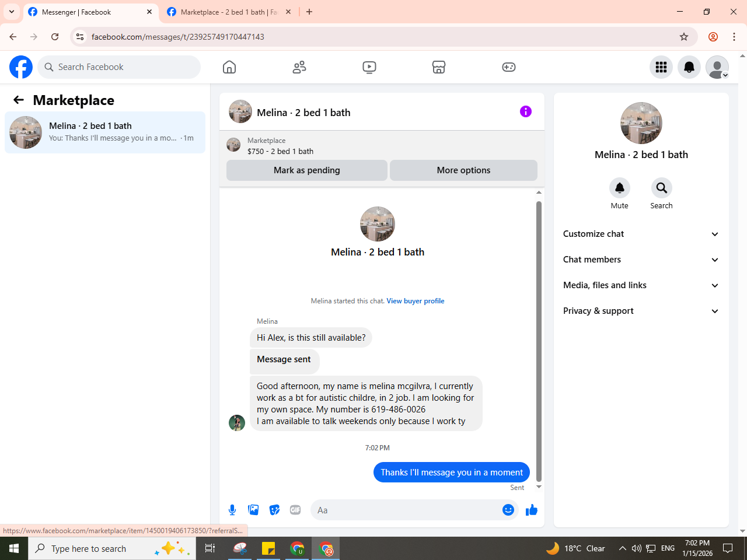Click the Windows taskbar search box
747x560 pixels.
click(x=111, y=548)
